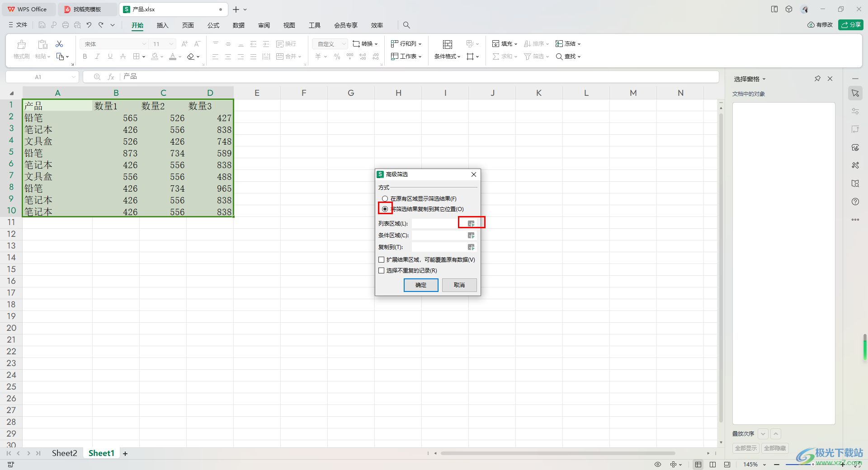This screenshot has width=868, height=470.
Task: Click the normal view icon in status bar
Action: 698,465
